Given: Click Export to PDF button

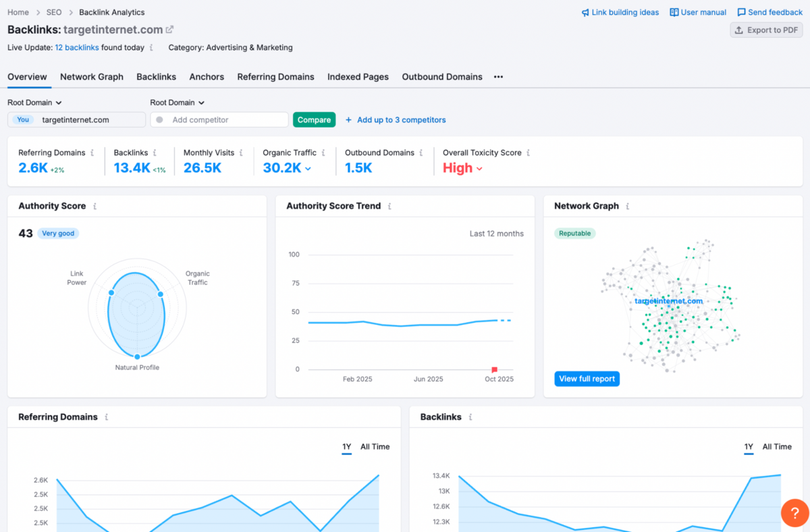Looking at the screenshot, I should [x=766, y=30].
